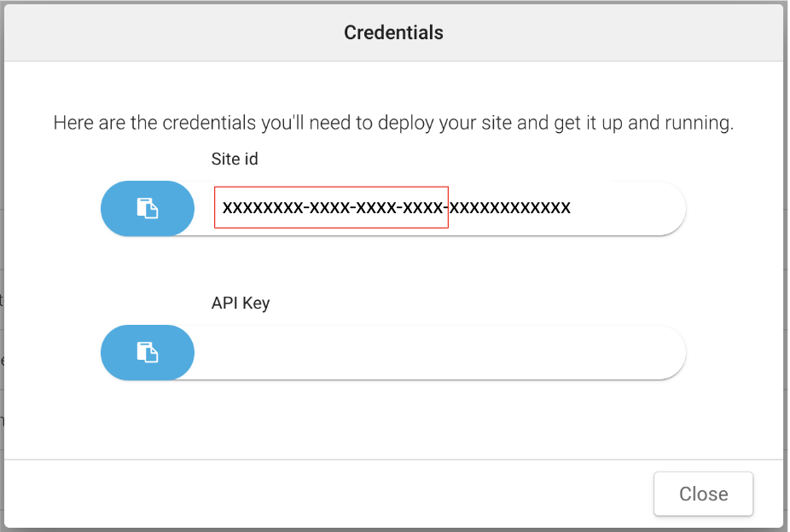The height and width of the screenshot is (532, 790).
Task: Click the "API Key" label
Action: [241, 303]
